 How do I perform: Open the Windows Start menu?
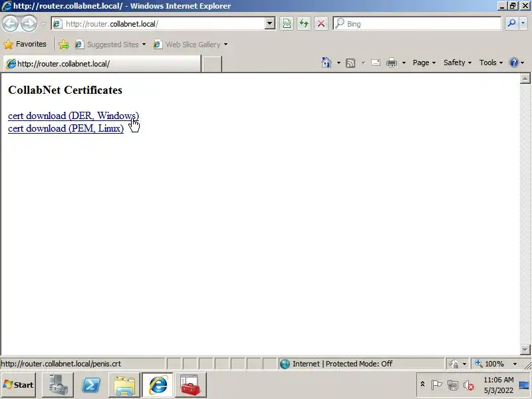tap(19, 385)
